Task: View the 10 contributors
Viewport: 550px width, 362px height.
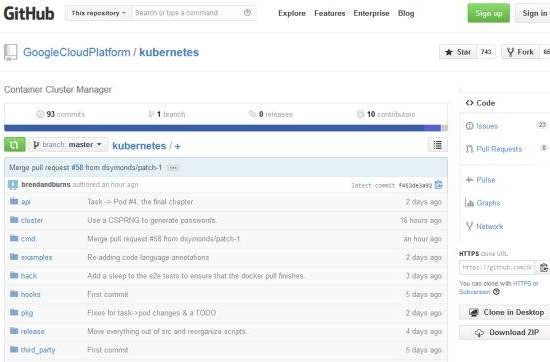Action: click(386, 114)
